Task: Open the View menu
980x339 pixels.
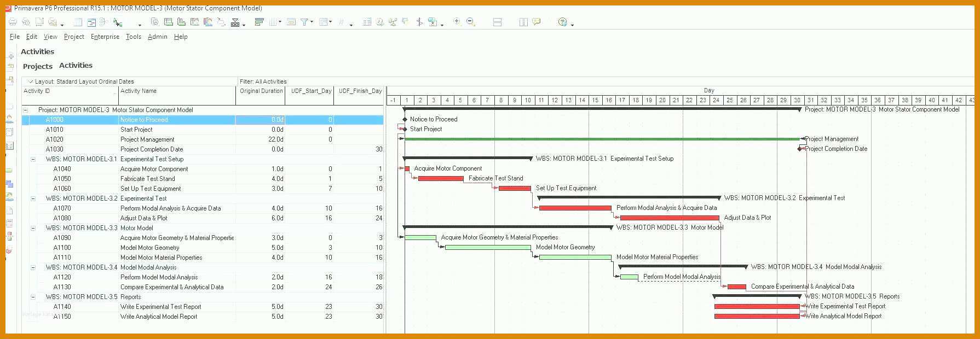Action: [50, 37]
